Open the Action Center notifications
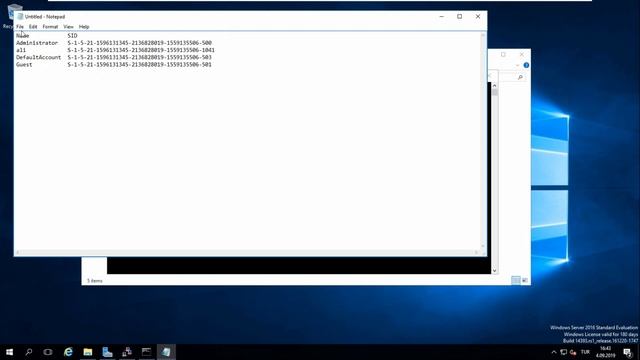 pyautogui.click(x=628, y=352)
